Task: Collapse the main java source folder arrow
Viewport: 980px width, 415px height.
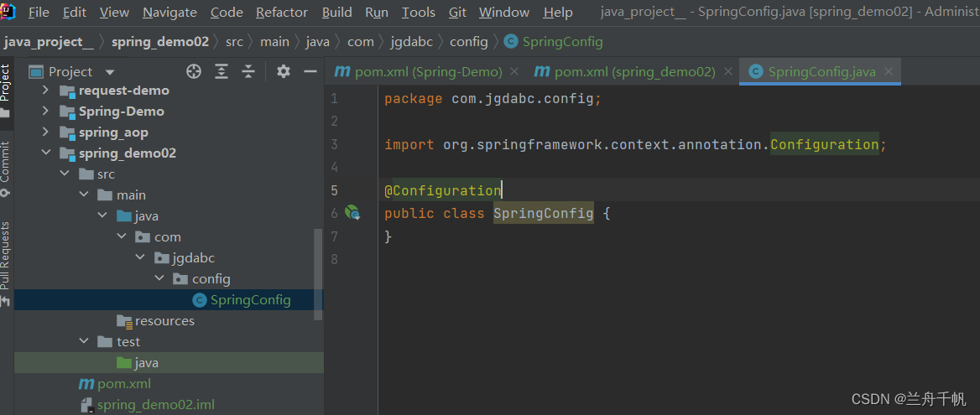Action: [102, 216]
